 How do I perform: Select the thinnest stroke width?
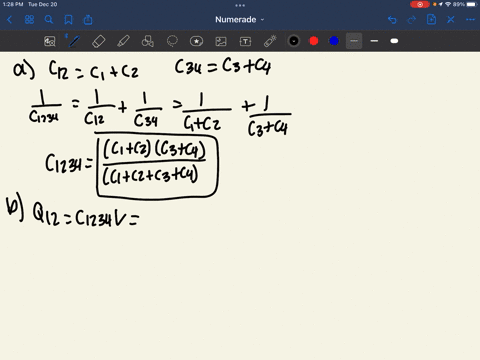pyautogui.click(x=354, y=41)
